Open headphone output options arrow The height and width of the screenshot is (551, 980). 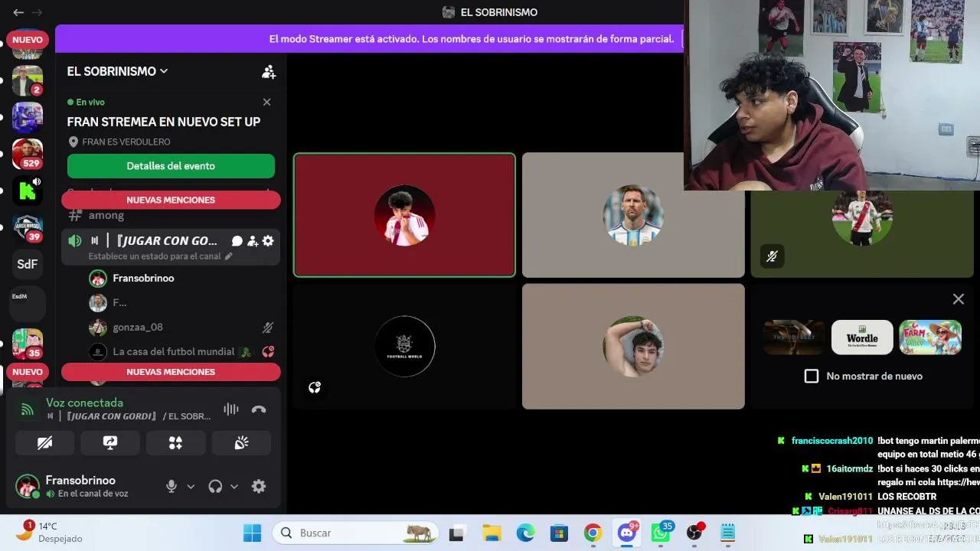[234, 486]
